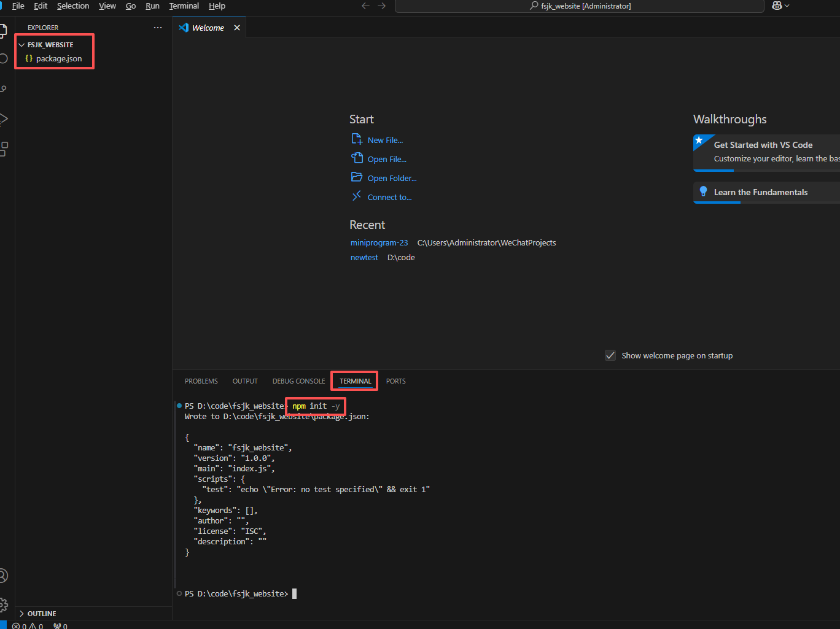The height and width of the screenshot is (629, 840).
Task: Switch to the DEBUG CONSOLE tab
Action: (298, 381)
